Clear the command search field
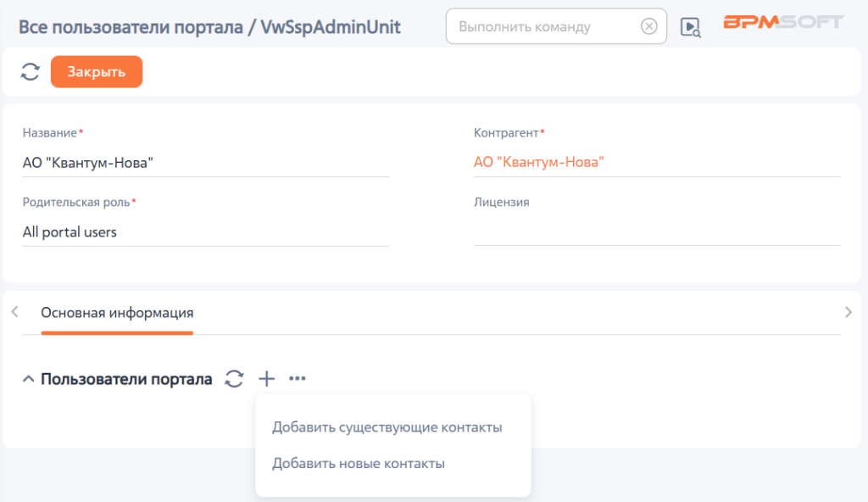Image resolution: width=868 pixels, height=502 pixels. [648, 26]
